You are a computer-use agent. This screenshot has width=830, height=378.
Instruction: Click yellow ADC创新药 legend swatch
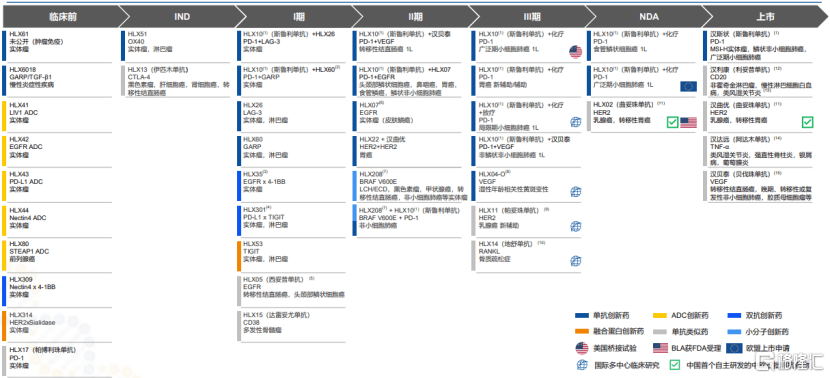660,316
